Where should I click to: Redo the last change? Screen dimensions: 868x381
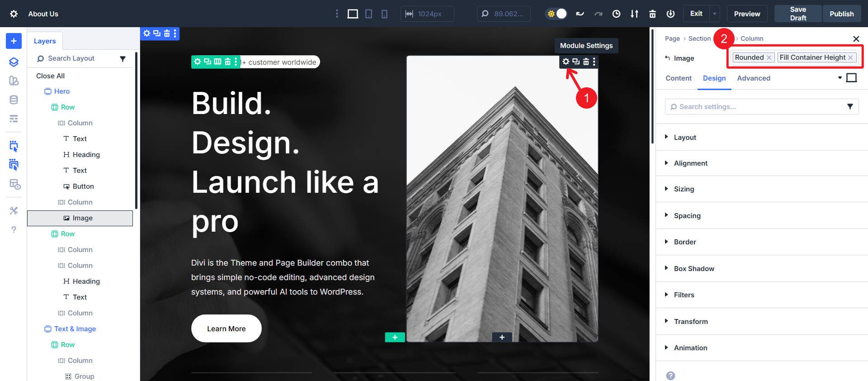coord(598,14)
